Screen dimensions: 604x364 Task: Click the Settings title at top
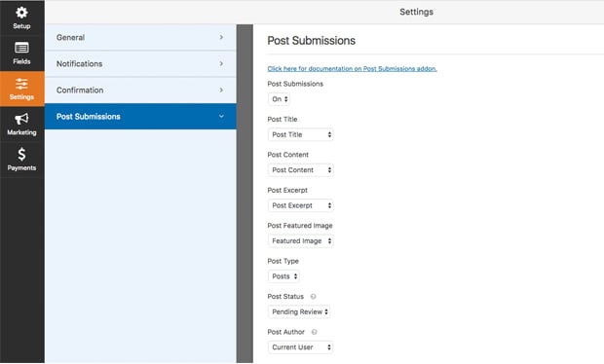(x=416, y=12)
